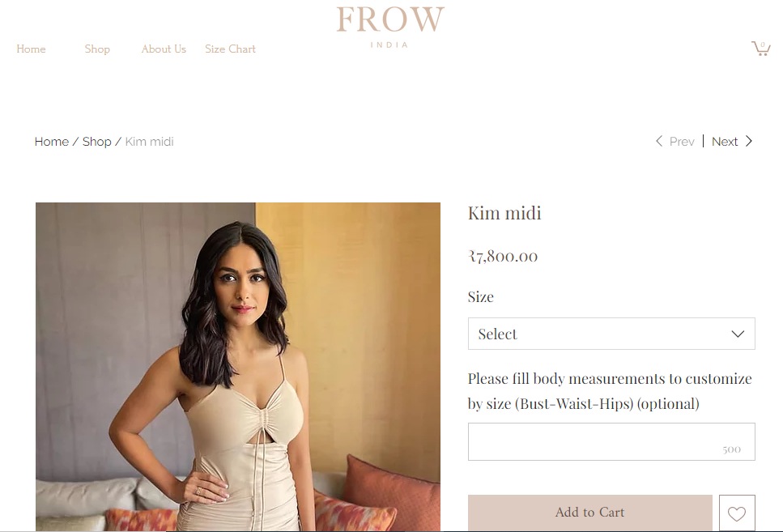The height and width of the screenshot is (532, 783).
Task: Open the shopping cart icon
Action: (x=761, y=48)
